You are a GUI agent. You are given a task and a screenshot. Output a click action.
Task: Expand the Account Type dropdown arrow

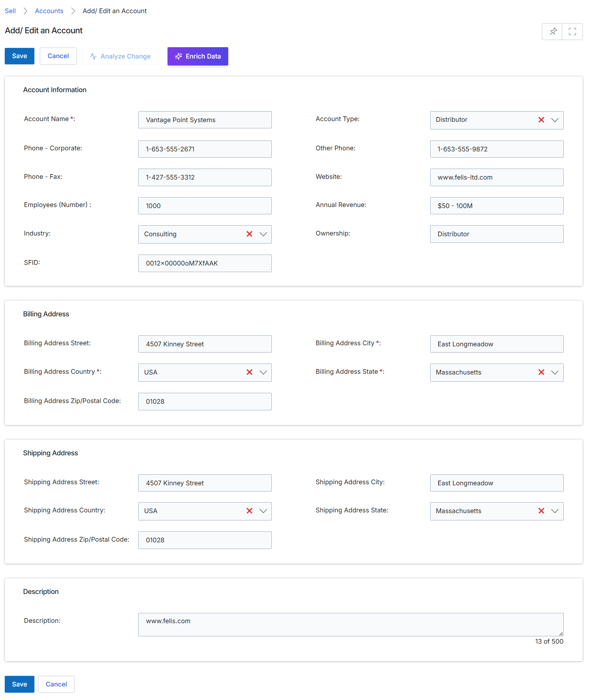[555, 120]
